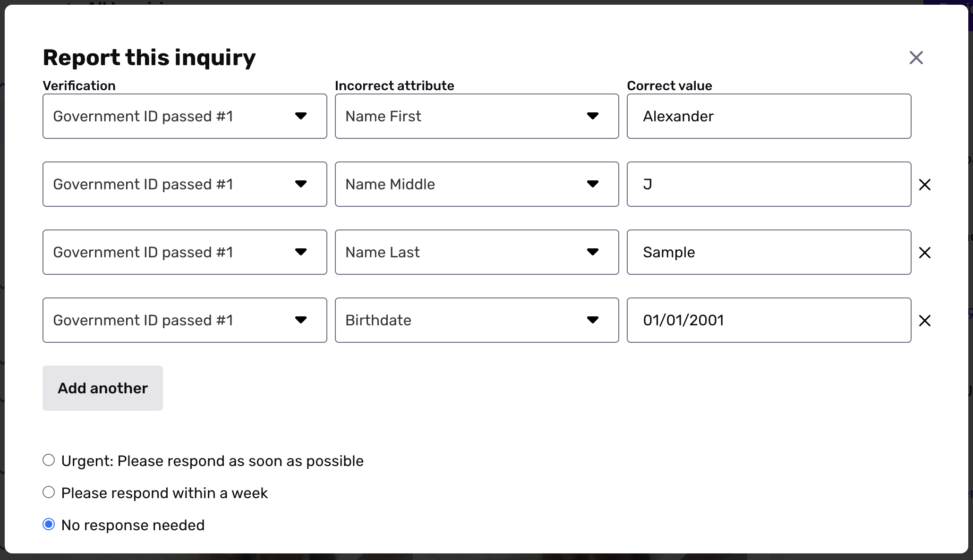Expand the Birthdate attribute dropdown
This screenshot has height=560, width=973.
(477, 320)
